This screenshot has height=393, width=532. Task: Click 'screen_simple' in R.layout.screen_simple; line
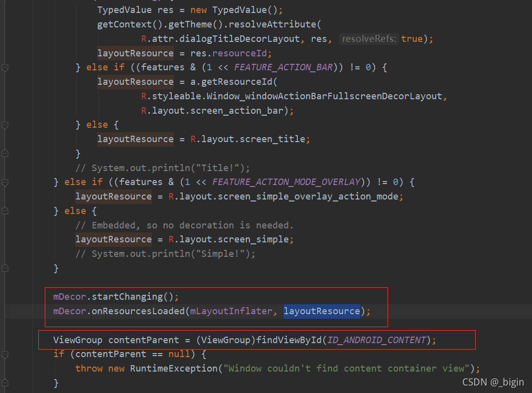(253, 239)
